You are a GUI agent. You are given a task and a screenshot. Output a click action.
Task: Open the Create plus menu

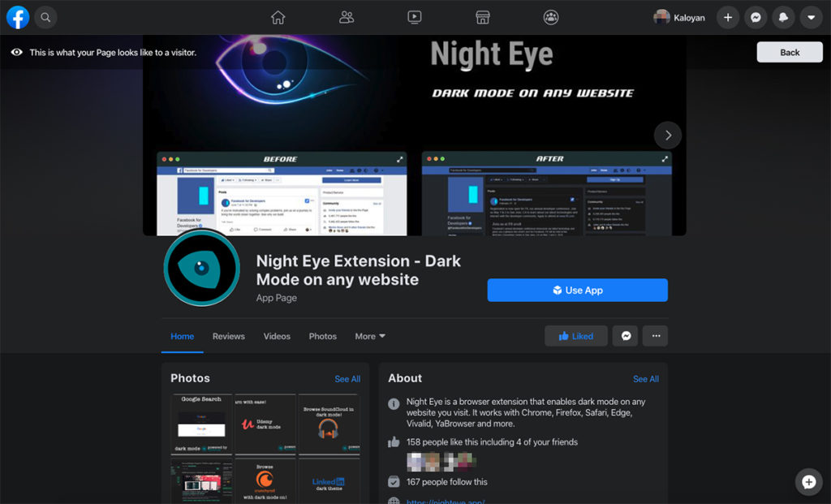click(728, 18)
